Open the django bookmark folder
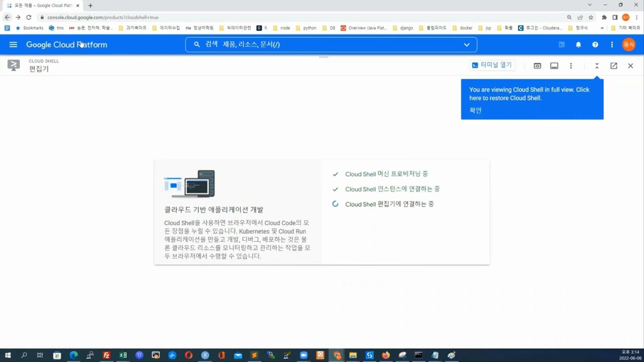 [x=403, y=28]
